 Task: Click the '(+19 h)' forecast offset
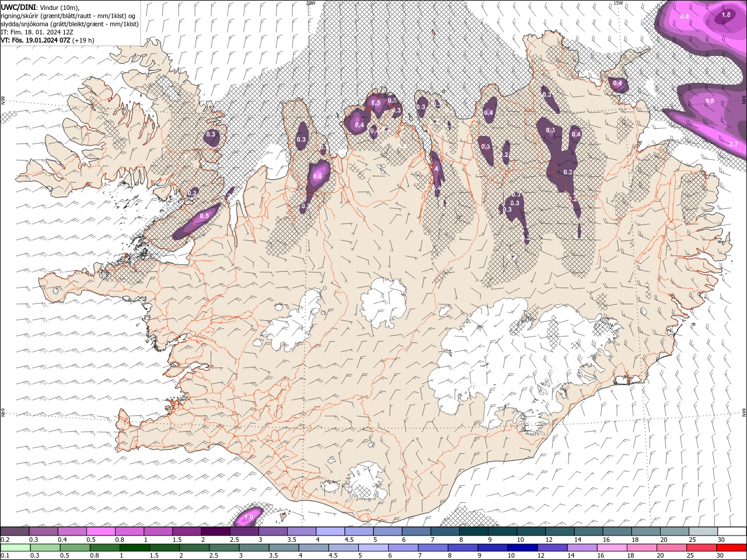pos(83,40)
